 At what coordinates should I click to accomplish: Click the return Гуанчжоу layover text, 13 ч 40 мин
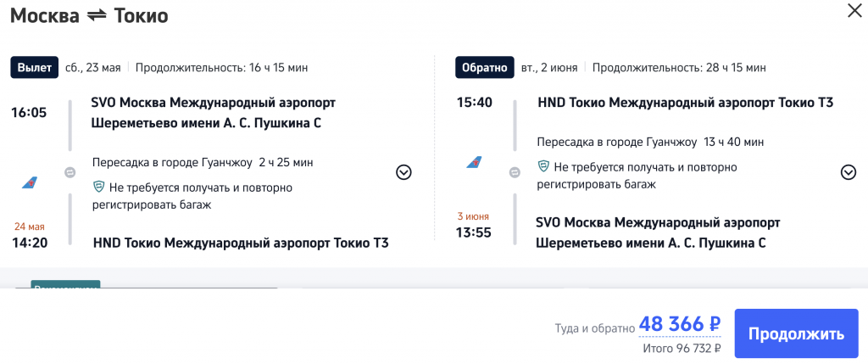tap(650, 142)
